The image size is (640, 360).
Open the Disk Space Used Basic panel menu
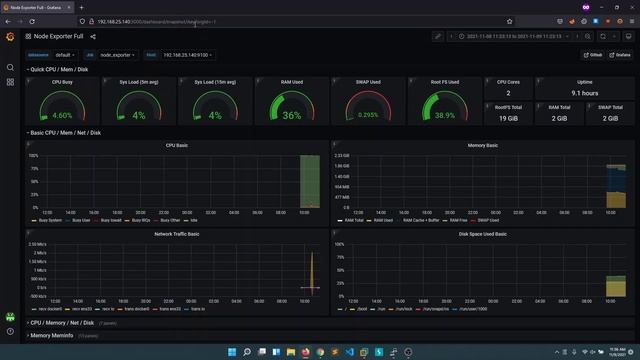coord(482,234)
